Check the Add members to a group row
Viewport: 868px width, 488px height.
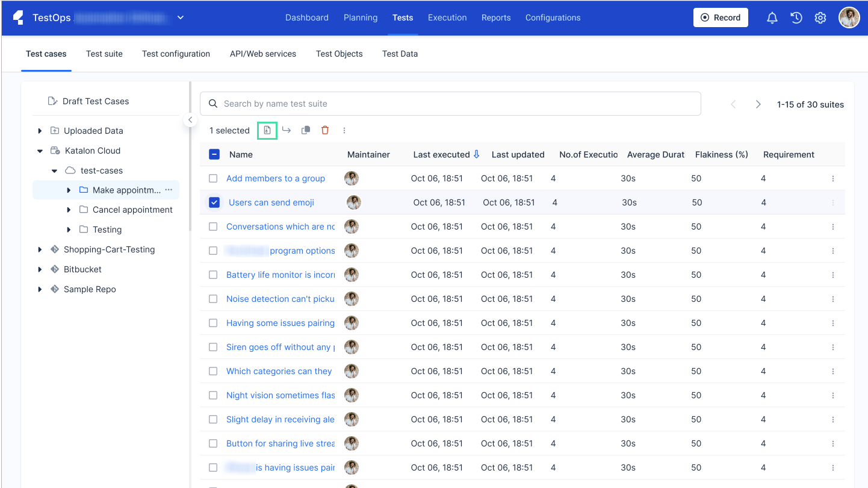point(213,178)
